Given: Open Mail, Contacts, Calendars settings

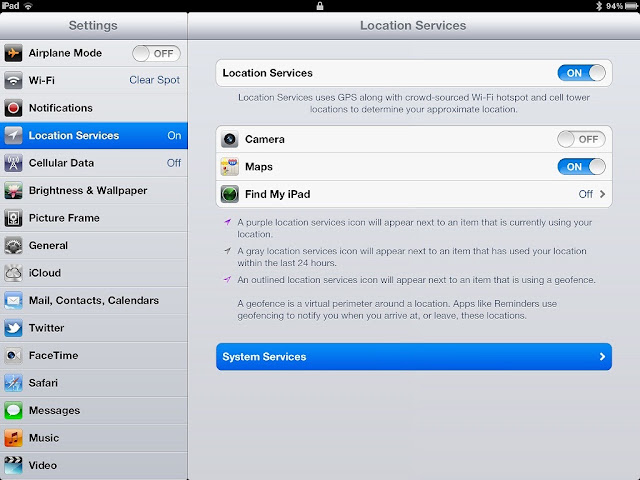Looking at the screenshot, I should click(x=94, y=300).
